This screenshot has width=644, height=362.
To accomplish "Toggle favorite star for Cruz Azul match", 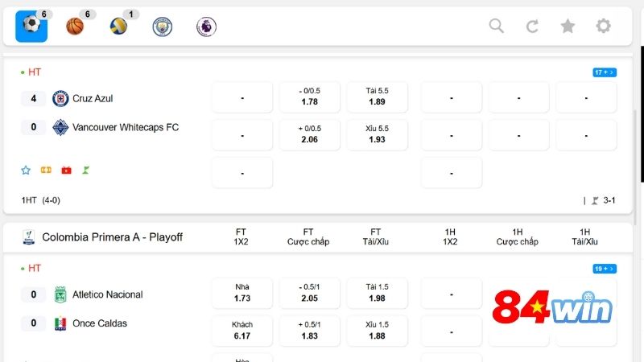I will point(26,170).
